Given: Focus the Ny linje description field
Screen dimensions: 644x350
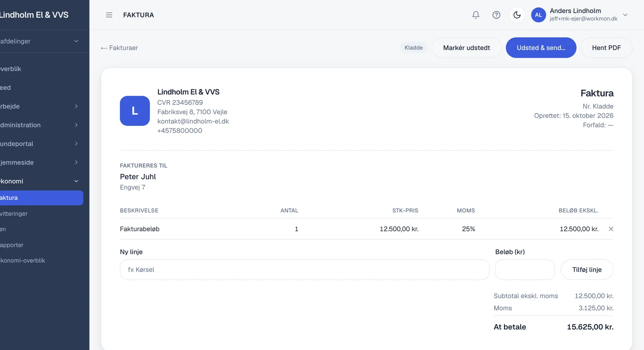Looking at the screenshot, I should point(304,270).
